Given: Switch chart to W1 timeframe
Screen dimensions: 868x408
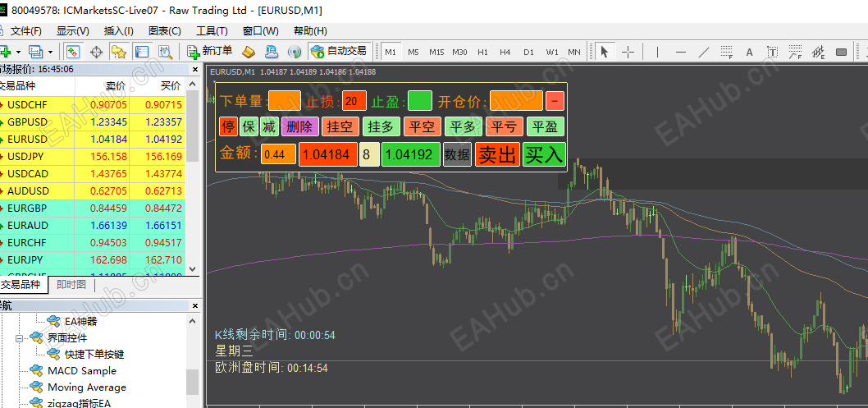Looking at the screenshot, I should (x=552, y=52).
